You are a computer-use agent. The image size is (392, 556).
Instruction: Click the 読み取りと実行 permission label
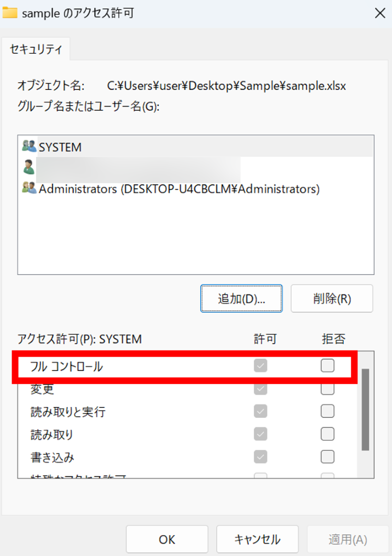[68, 412]
